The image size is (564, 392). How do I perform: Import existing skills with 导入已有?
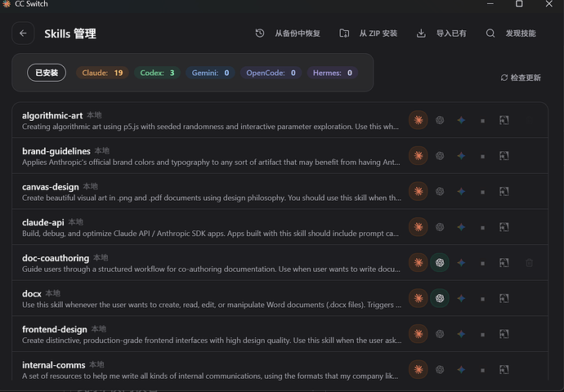coord(441,33)
